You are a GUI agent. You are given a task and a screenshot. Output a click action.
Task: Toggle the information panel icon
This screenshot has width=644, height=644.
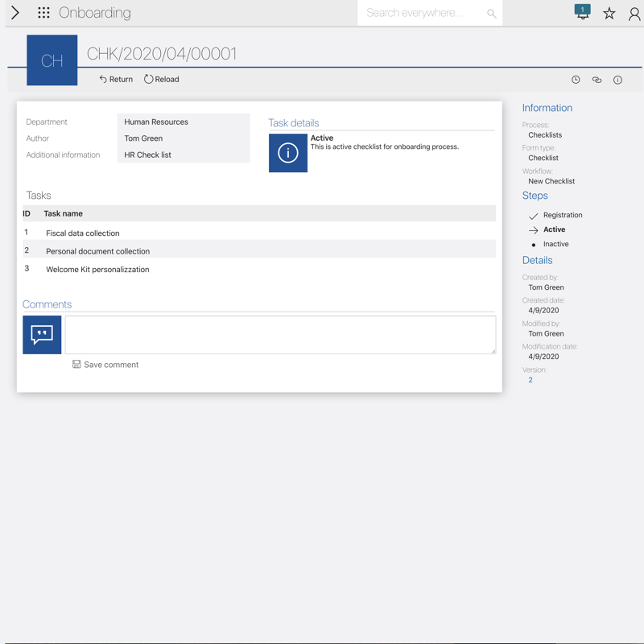pyautogui.click(x=617, y=80)
